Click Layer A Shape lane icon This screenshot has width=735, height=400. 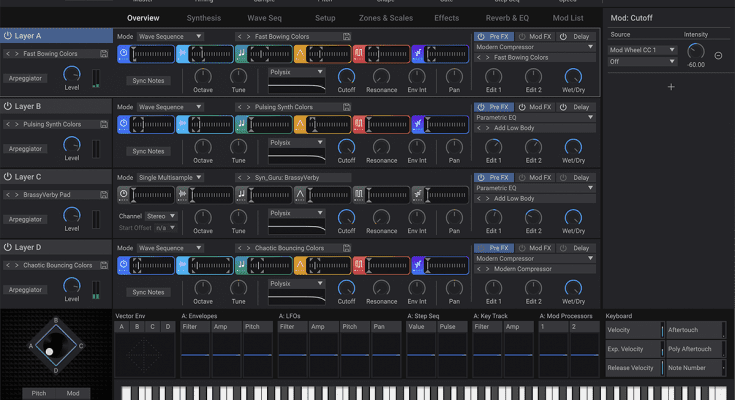point(300,54)
